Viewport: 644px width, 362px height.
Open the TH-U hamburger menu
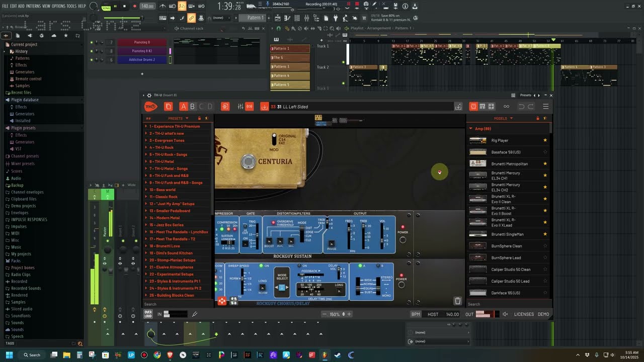[545, 107]
